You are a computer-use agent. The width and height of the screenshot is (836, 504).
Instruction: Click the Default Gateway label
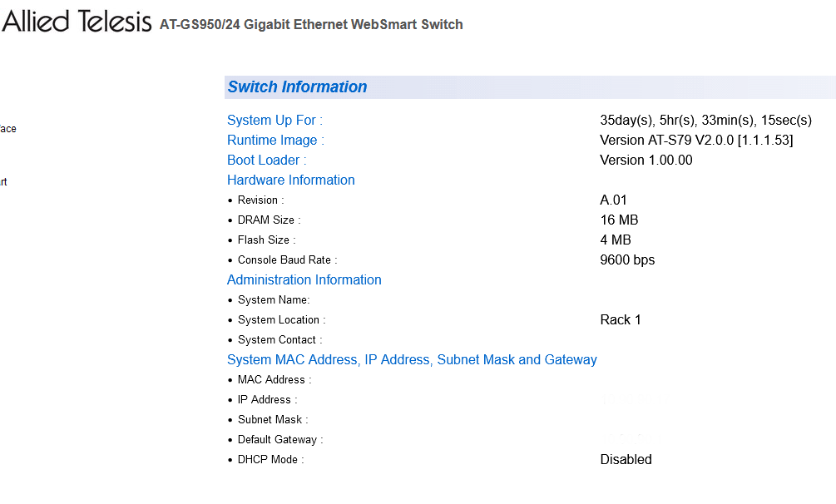click(280, 440)
